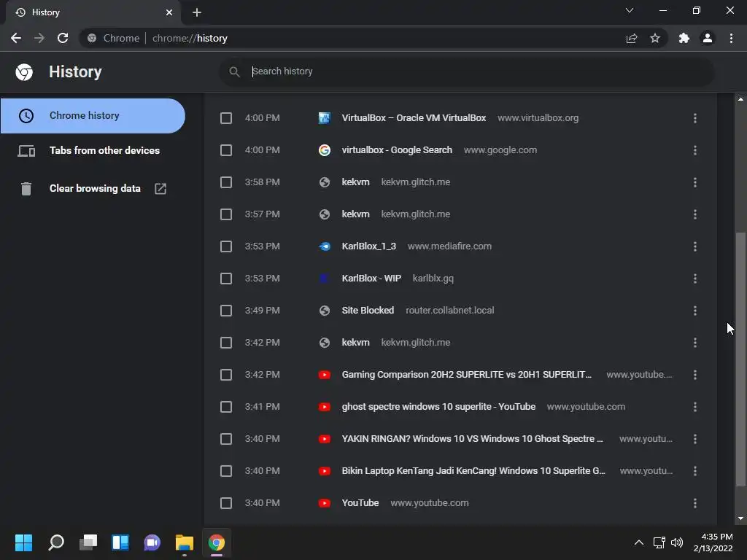Check the KarlBlox_1_3 entry box
The image size is (747, 560).
[226, 246]
